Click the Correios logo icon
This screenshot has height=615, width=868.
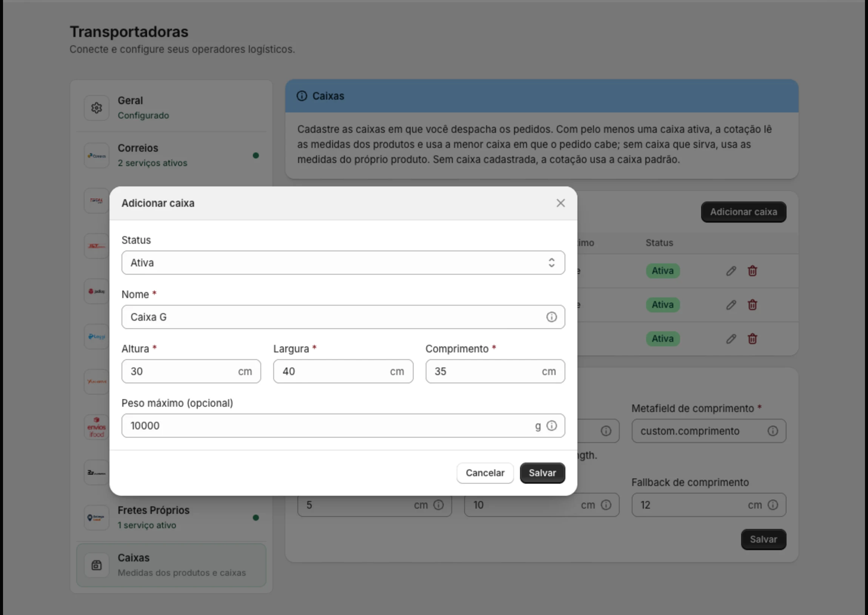97,155
